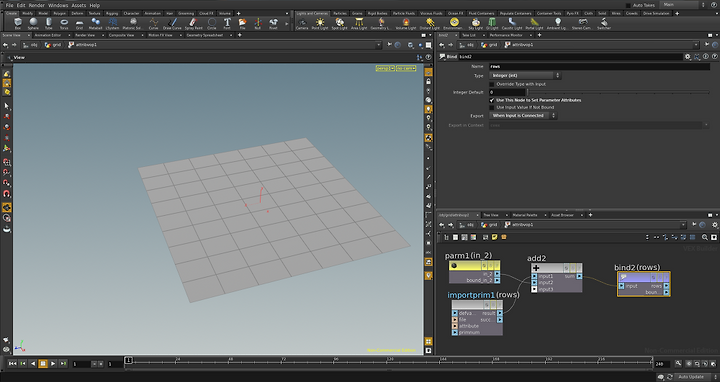Open the Export When Input is Connected dropdown
Screen dimensions: 720x382
[x=523, y=115]
